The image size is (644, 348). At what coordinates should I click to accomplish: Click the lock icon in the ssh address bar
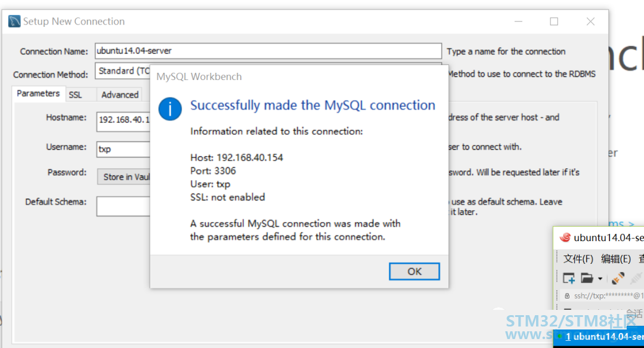pos(567,295)
